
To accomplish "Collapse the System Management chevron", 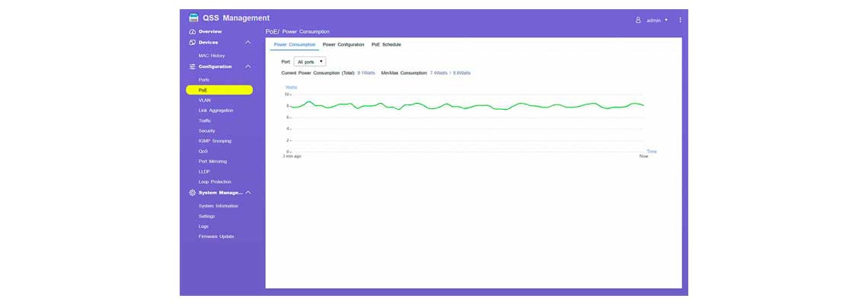I will [248, 192].
